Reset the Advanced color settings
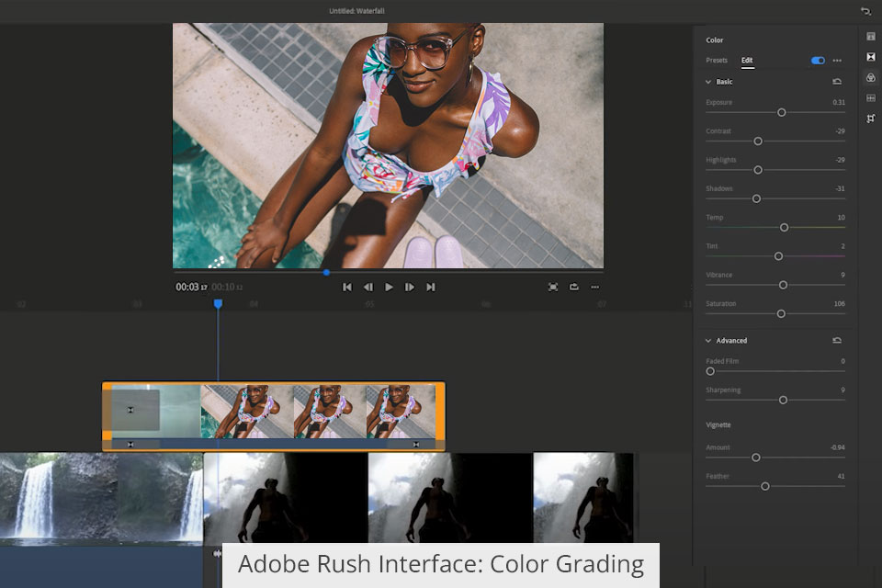The height and width of the screenshot is (588, 882). (837, 341)
